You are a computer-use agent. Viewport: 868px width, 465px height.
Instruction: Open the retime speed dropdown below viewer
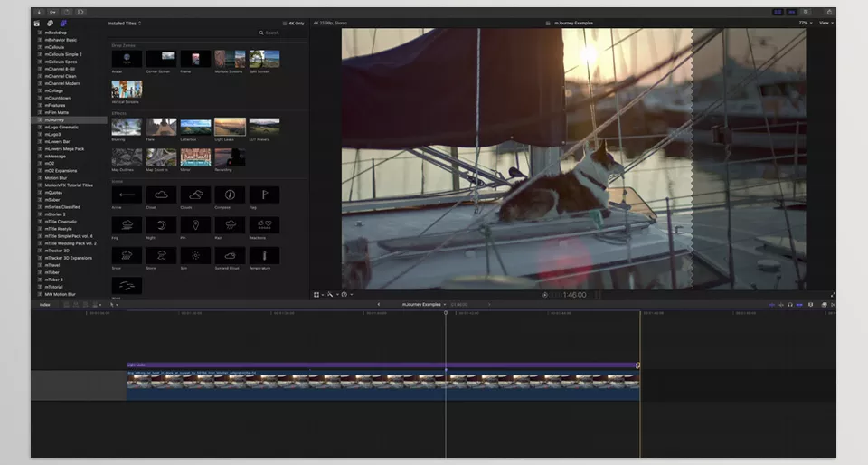(x=346, y=295)
